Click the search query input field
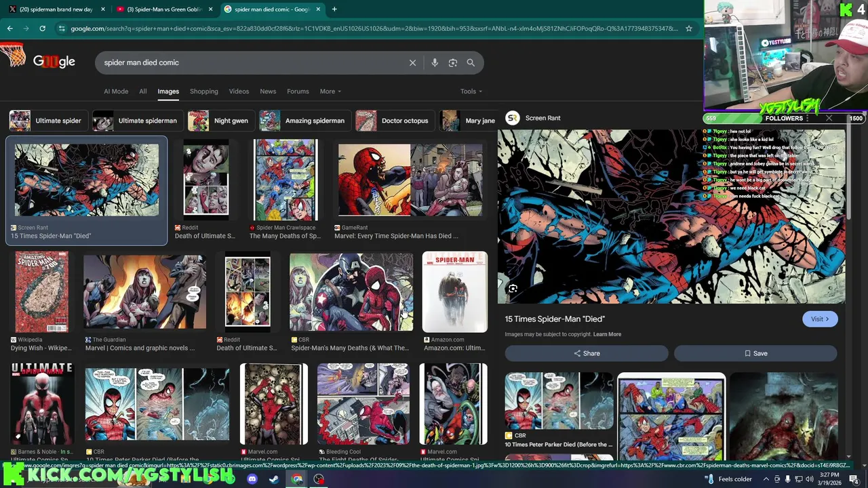Screen dimensions: 868x488 coord(251,62)
